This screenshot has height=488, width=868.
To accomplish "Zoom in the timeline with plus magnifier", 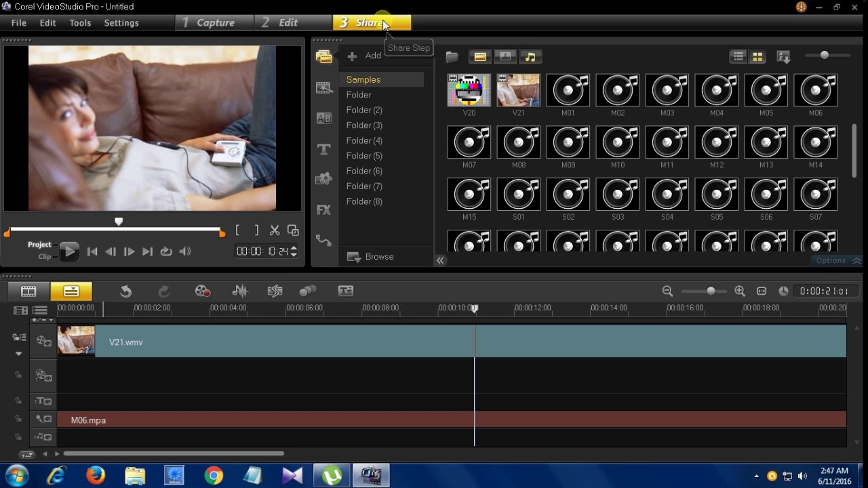I will coord(740,291).
